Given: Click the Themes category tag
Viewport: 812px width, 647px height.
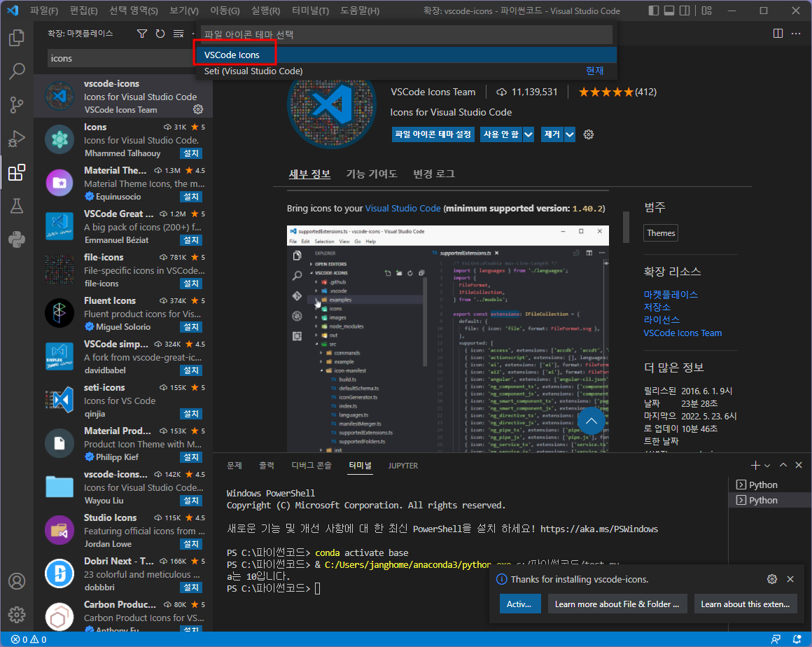Looking at the screenshot, I should pos(661,233).
